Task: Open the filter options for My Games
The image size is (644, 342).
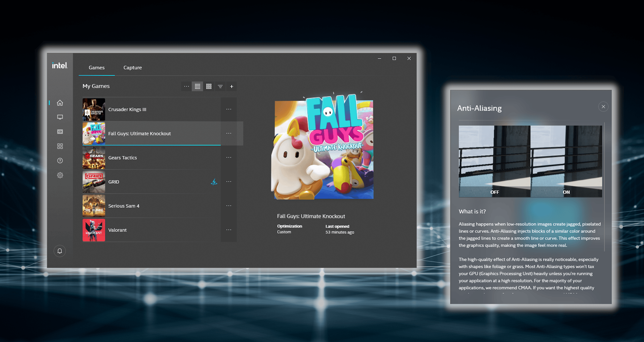Action: (220, 86)
